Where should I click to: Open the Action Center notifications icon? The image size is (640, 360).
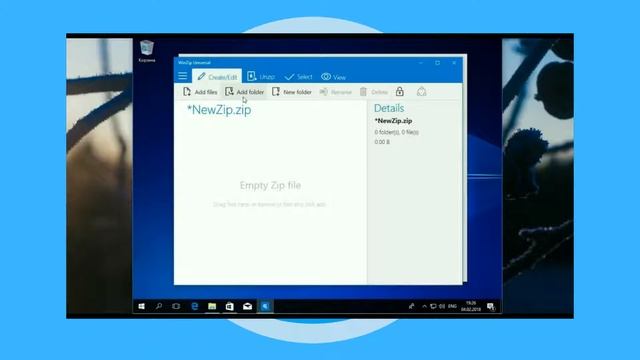click(x=491, y=306)
